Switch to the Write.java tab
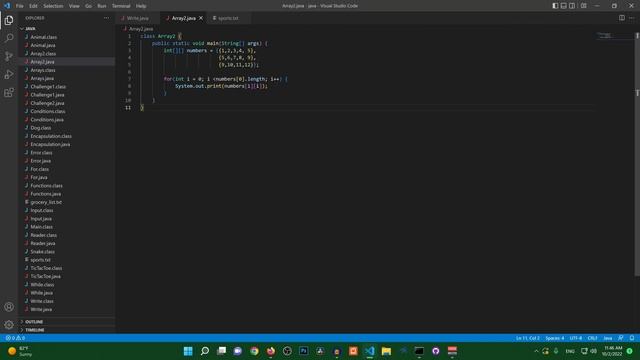This screenshot has height=360, width=640. (138, 18)
